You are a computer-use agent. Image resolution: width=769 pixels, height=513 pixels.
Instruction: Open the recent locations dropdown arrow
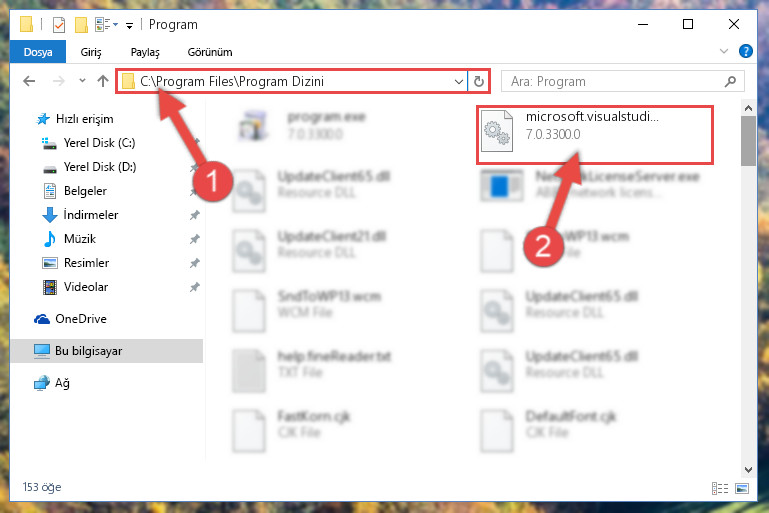pos(82,81)
